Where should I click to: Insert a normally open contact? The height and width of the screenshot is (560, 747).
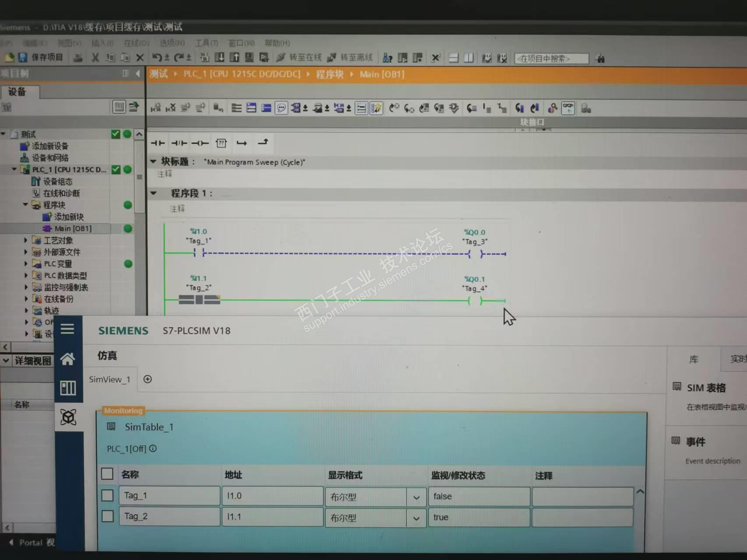pos(158,143)
